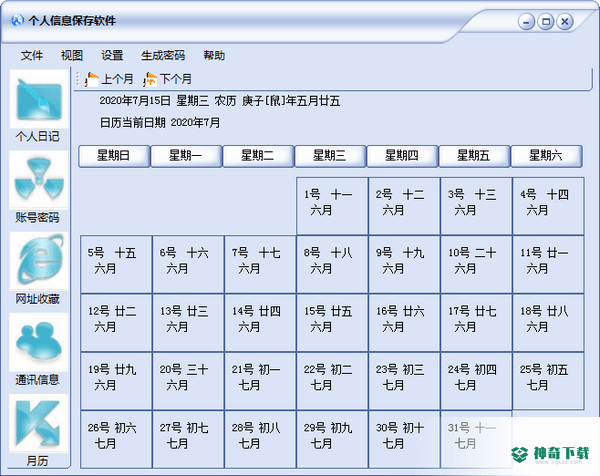The width and height of the screenshot is (600, 476).
Task: Select calendar day 7号 十七
Action: coord(260,264)
